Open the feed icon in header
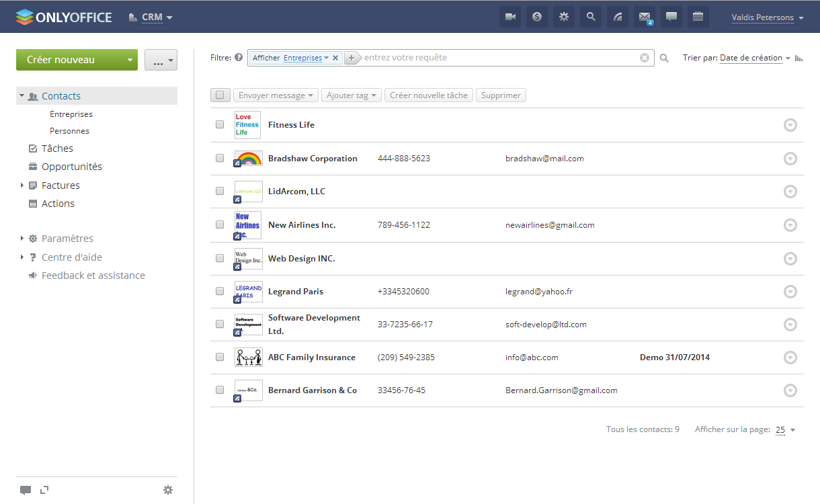The image size is (820, 504). (x=618, y=17)
